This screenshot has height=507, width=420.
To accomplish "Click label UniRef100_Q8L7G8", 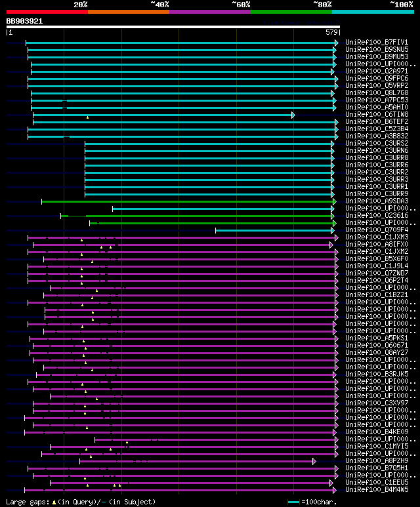I will pos(377,92).
